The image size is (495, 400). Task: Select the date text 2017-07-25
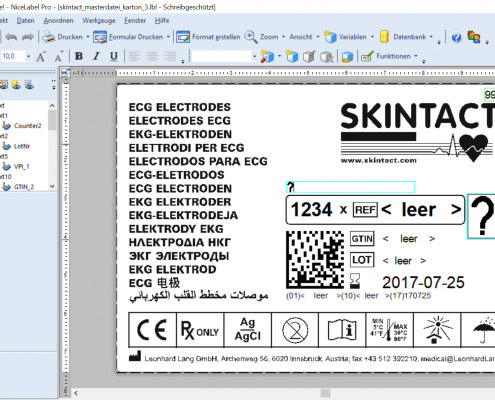(423, 282)
